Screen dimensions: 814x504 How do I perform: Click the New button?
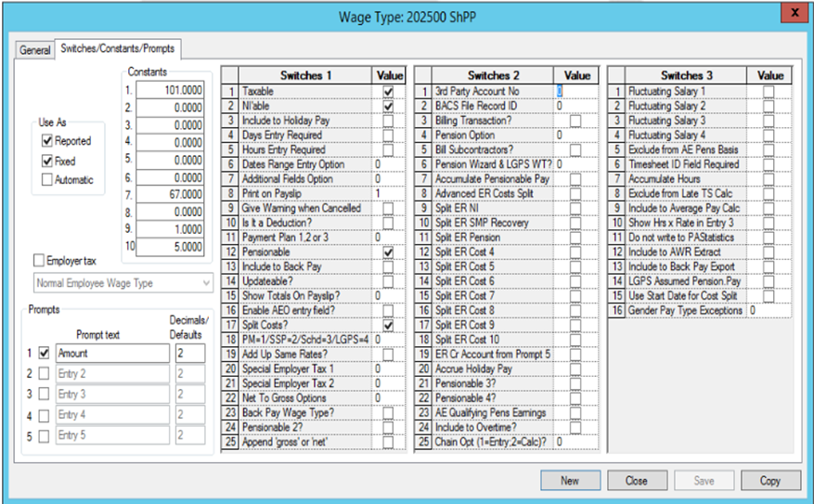pyautogui.click(x=570, y=481)
